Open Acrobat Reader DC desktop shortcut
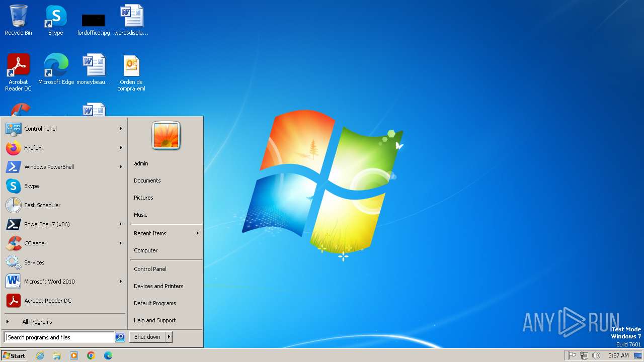Viewport: 644px width, 362px height. 18,72
